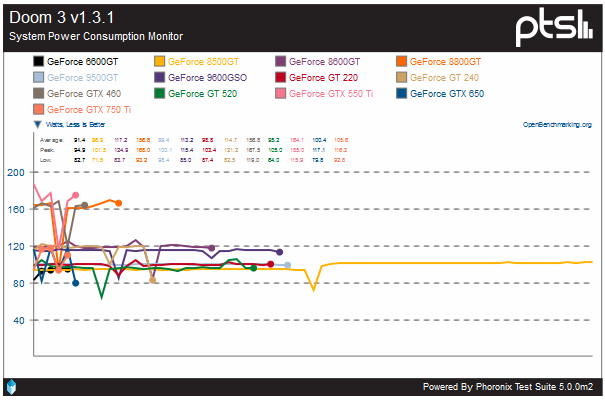
Task: Click the orange GeForce 8800GT legend swatch
Action: (402, 61)
